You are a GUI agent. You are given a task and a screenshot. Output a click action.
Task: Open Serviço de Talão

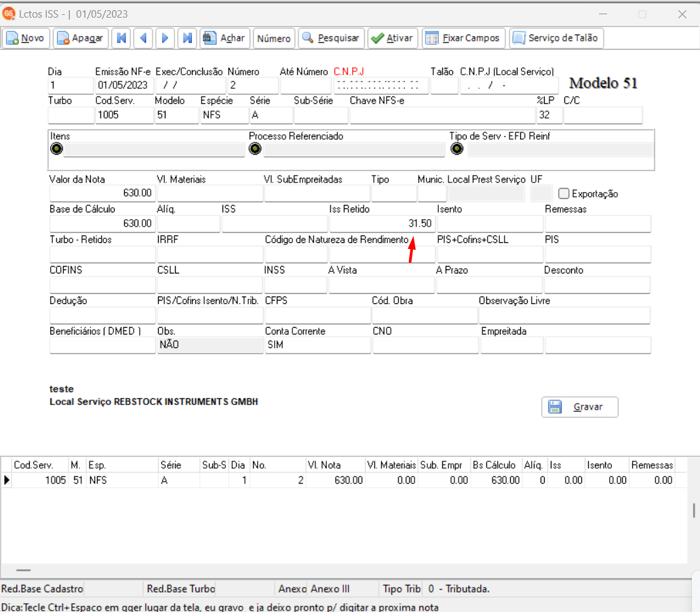(x=556, y=38)
